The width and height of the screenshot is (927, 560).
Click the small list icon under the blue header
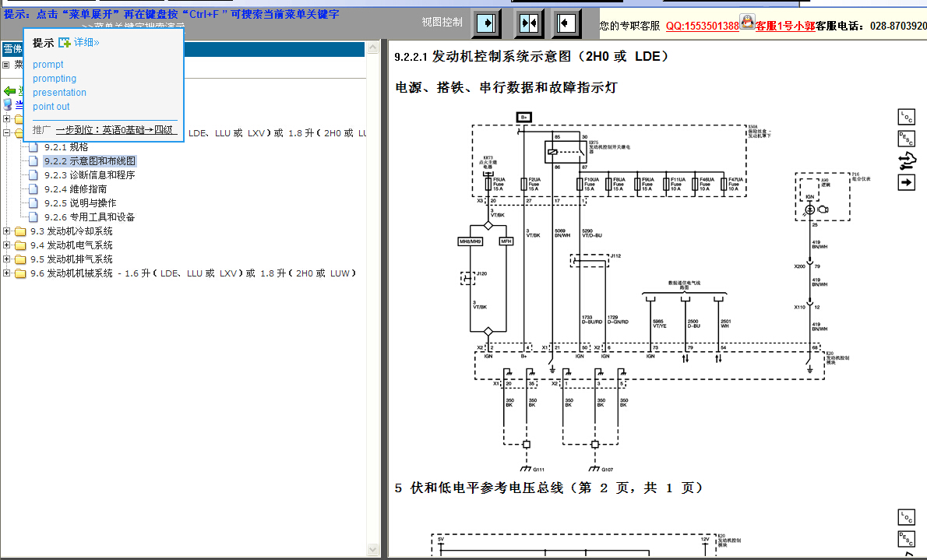tap(6, 65)
